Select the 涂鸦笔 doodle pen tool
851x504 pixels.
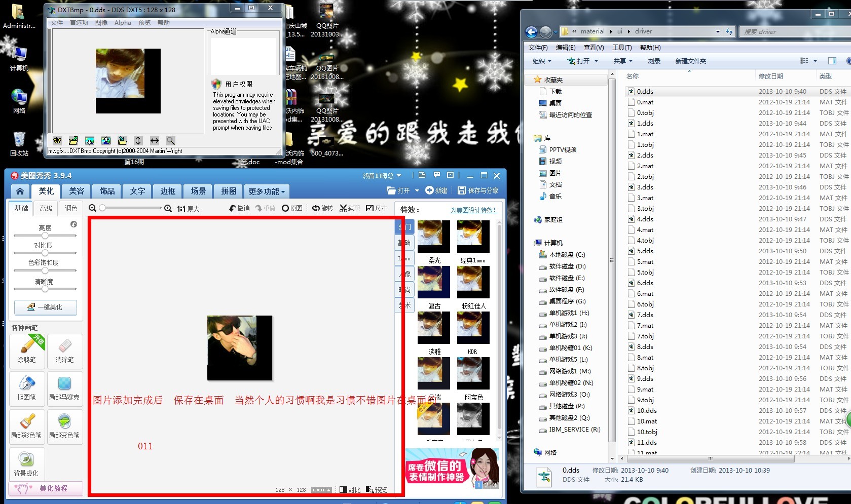point(27,351)
